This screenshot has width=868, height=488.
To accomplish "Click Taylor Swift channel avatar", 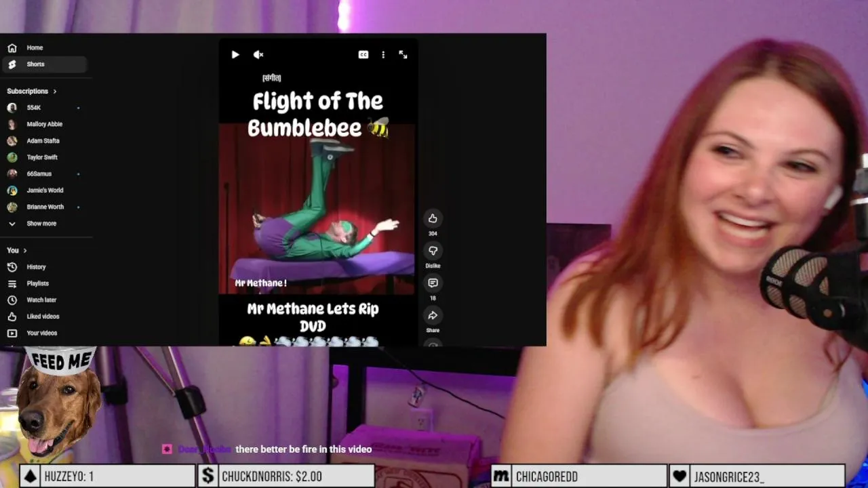I will click(12, 157).
